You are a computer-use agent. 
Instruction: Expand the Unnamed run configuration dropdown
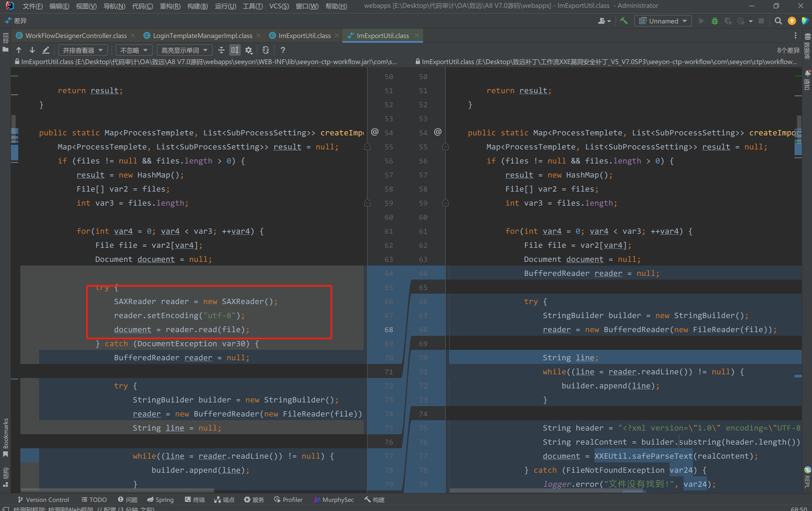pyautogui.click(x=663, y=21)
